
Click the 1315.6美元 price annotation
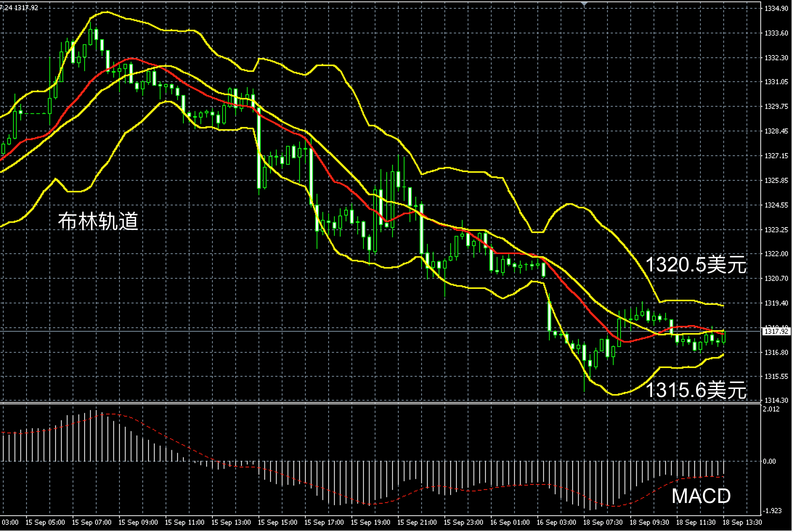coord(696,390)
